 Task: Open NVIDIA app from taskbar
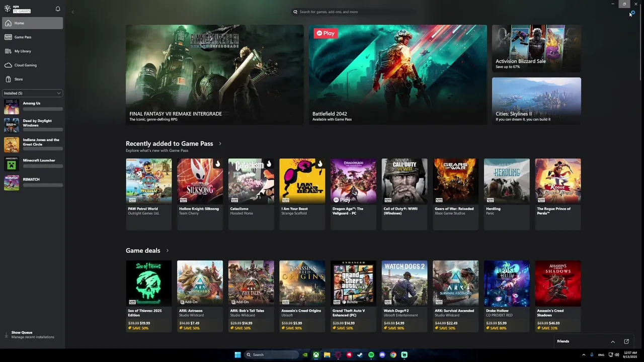tap(305, 354)
